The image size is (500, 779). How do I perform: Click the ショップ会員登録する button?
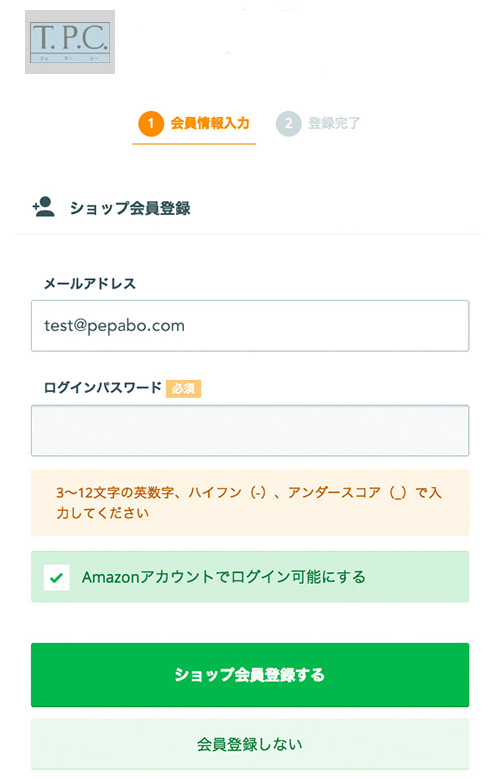click(x=250, y=675)
